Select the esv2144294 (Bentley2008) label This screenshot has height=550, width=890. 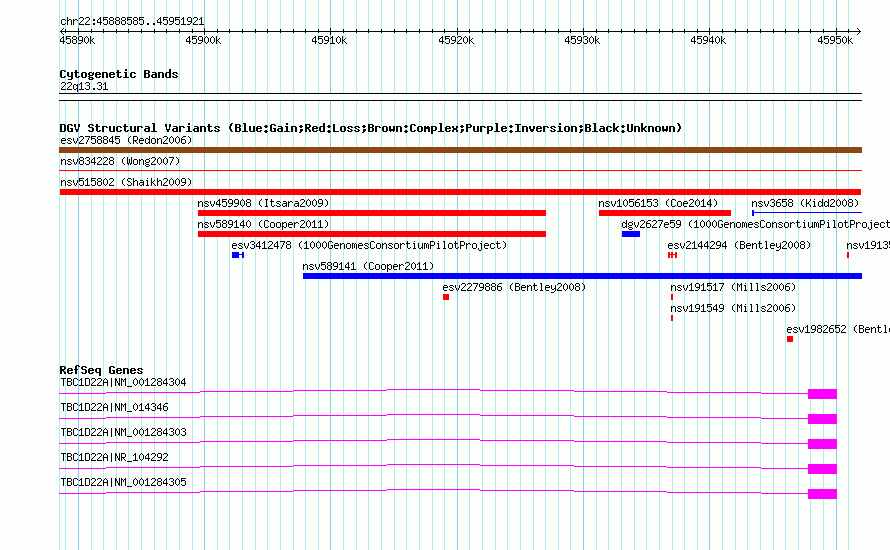click(739, 245)
